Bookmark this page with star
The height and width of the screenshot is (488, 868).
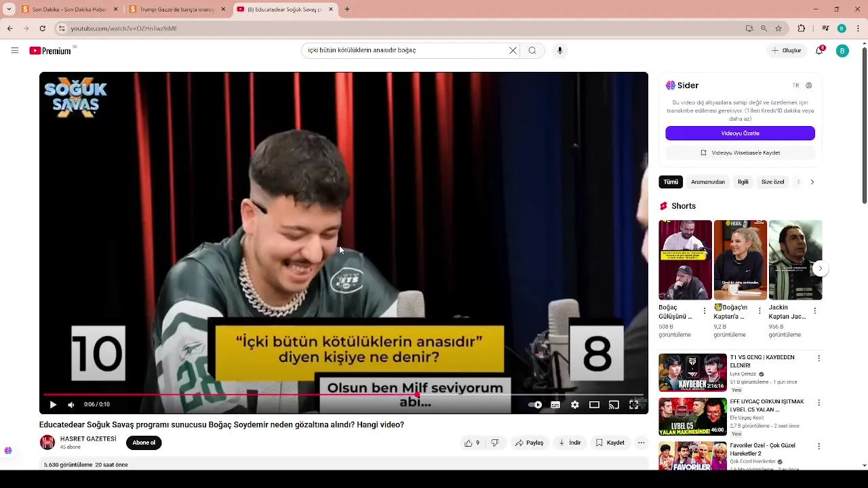click(x=778, y=28)
